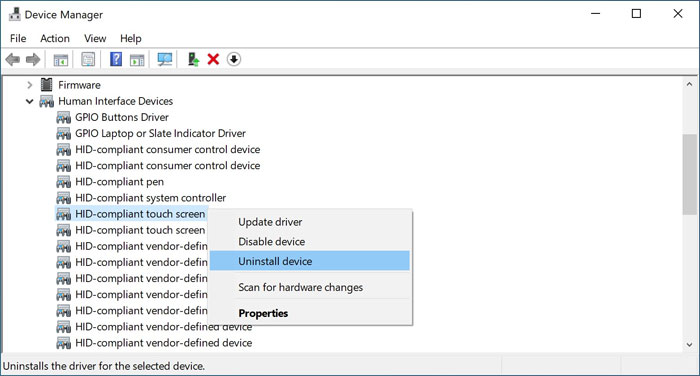The height and width of the screenshot is (376, 700).
Task: Select Uninstall device in context menu
Action: pyautogui.click(x=310, y=261)
